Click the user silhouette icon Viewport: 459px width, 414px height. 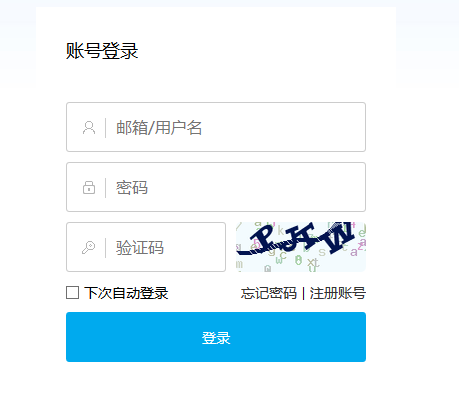(89, 128)
